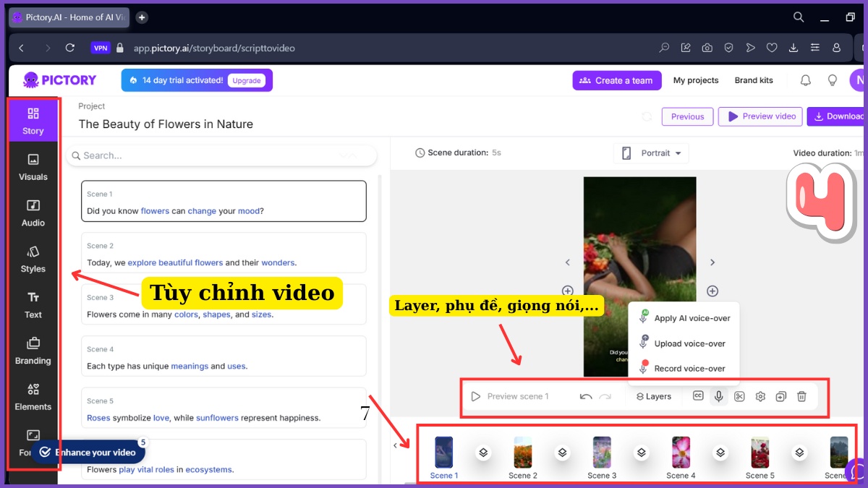Go to next scene with right arrow
Viewport: 868px width, 488px height.
pyautogui.click(x=712, y=262)
